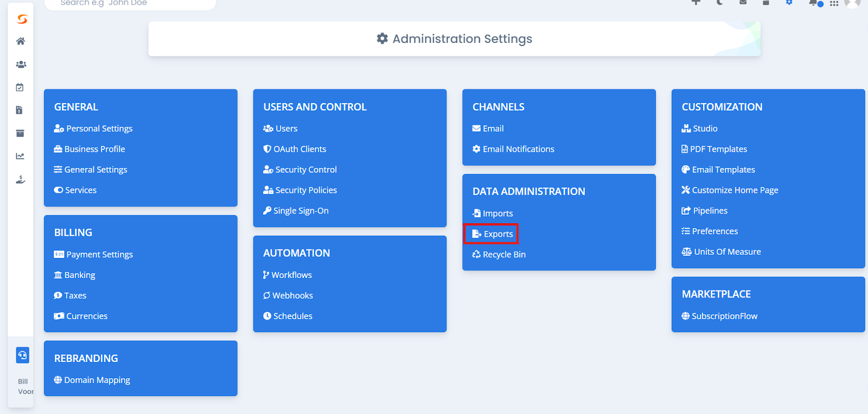Click the Single Sign-On key icon
The image size is (868, 414).
(x=267, y=210)
